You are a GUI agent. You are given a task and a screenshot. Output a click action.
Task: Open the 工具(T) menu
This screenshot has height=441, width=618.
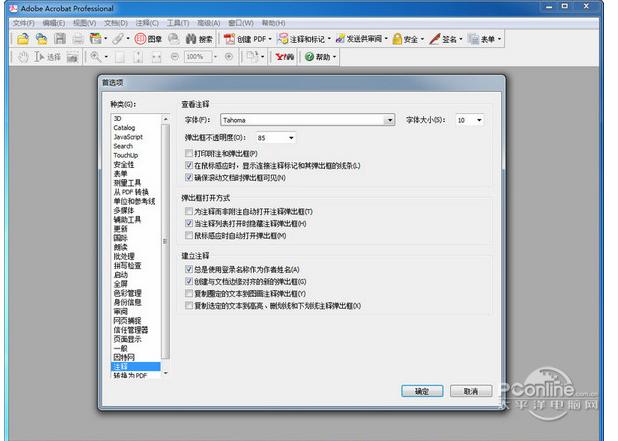[178, 23]
